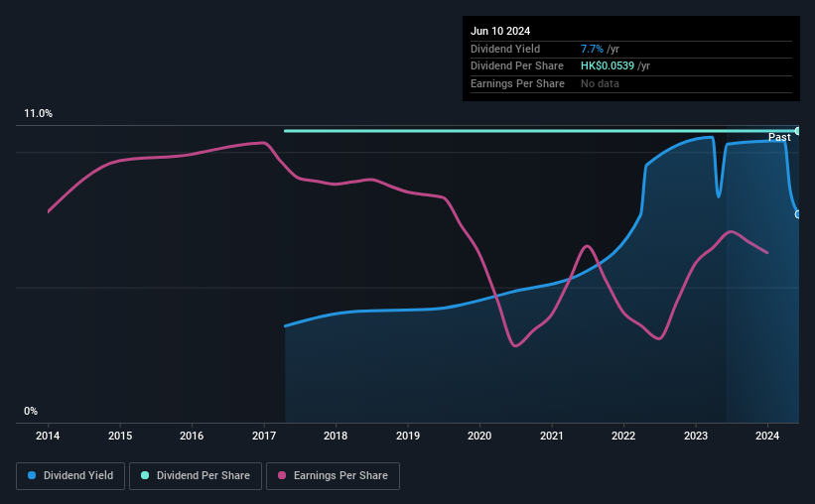Click the Jun 10 2024 tooltip date
The height and width of the screenshot is (504, 815).
(x=500, y=31)
